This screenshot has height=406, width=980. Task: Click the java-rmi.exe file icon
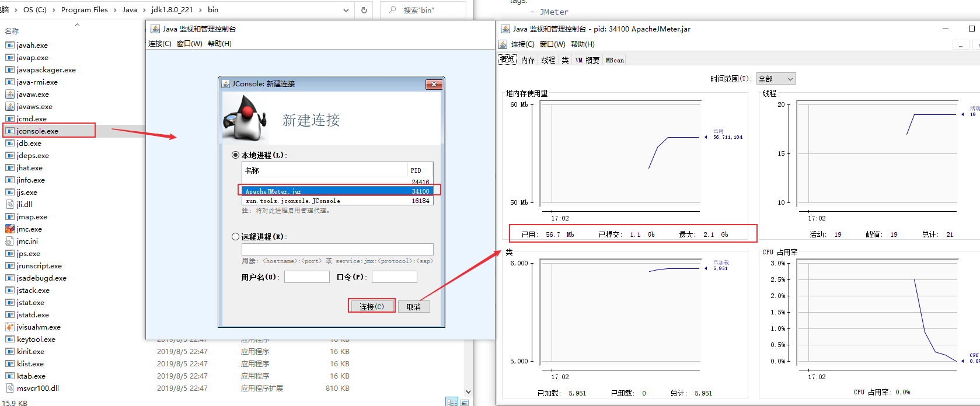click(10, 82)
